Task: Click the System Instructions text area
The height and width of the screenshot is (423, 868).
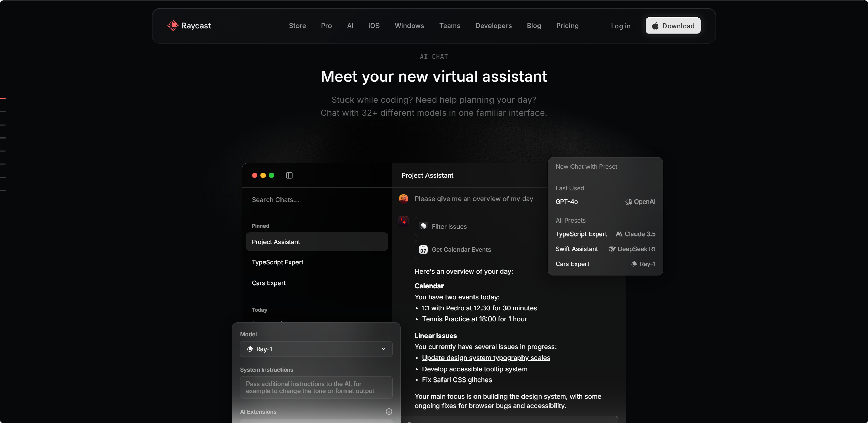Action: tap(316, 387)
